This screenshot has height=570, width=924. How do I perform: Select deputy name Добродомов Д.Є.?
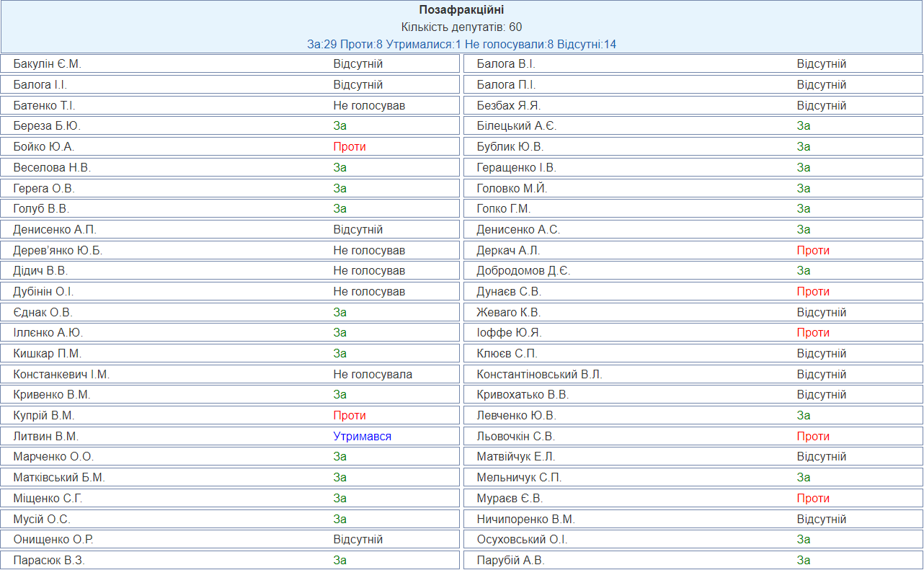pyautogui.click(x=523, y=271)
